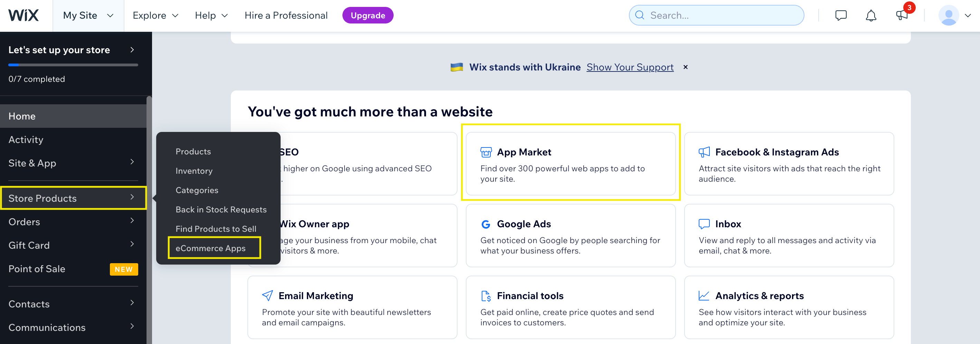The height and width of the screenshot is (344, 980).
Task: Click the Show Your Support link
Action: pyautogui.click(x=630, y=67)
